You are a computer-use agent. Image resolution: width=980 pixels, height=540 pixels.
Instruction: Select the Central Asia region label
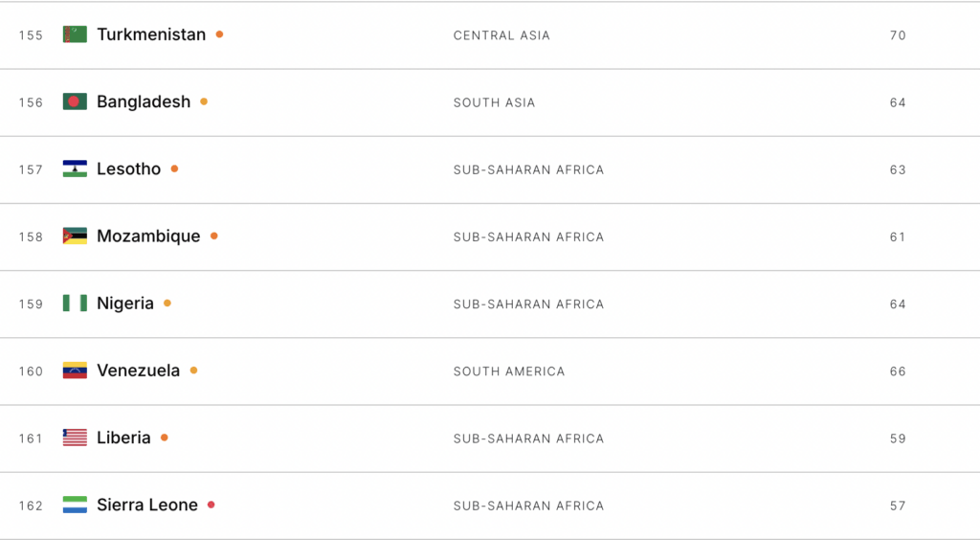point(501,35)
